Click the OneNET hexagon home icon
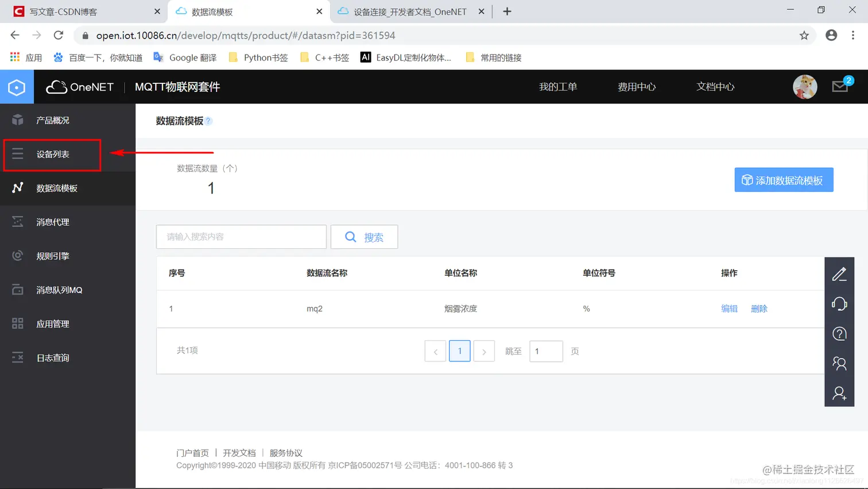 pyautogui.click(x=17, y=87)
